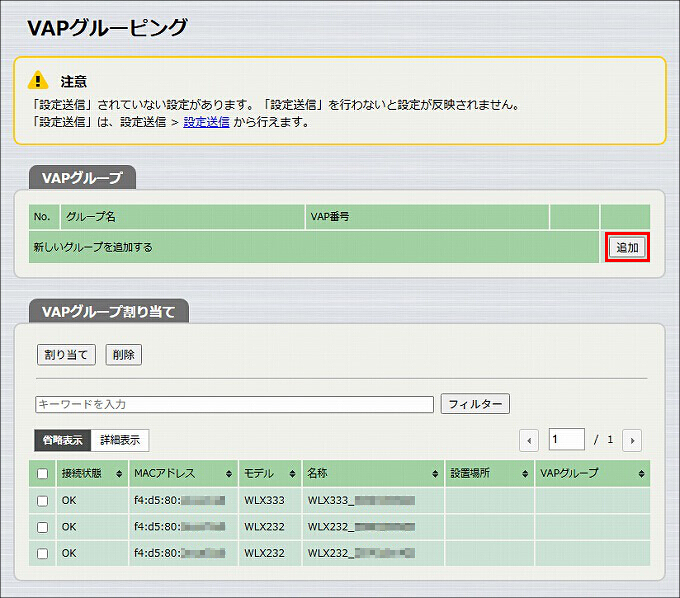Apply the フィルター button
Viewport: 680px width, 598px height.
click(x=475, y=404)
